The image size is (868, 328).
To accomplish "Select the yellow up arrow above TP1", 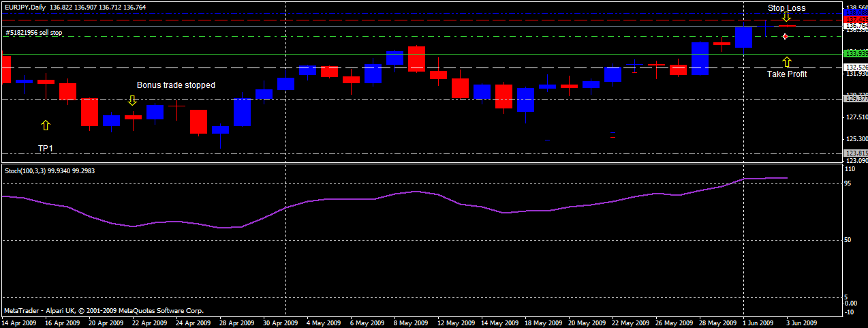I will [46, 125].
